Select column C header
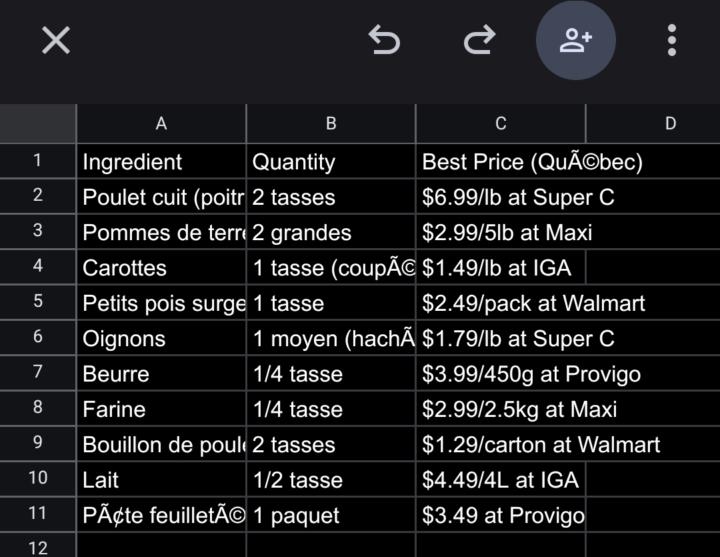The width and height of the screenshot is (720, 557). [x=500, y=124]
